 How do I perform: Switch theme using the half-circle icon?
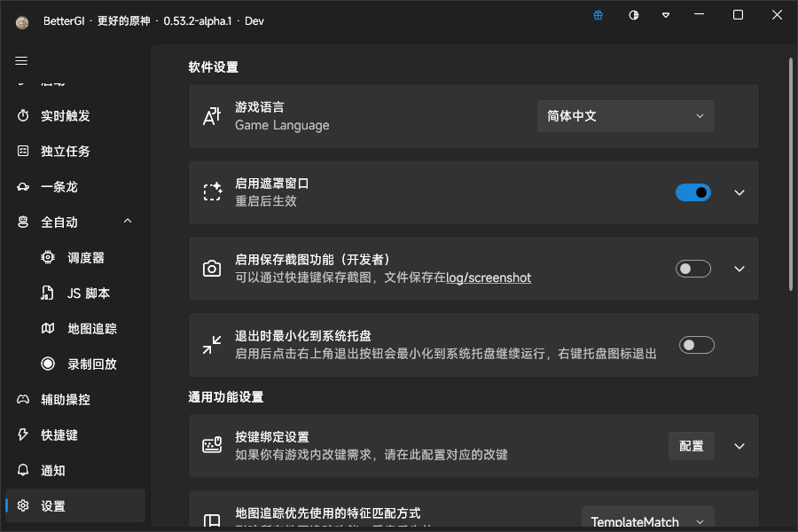634,15
